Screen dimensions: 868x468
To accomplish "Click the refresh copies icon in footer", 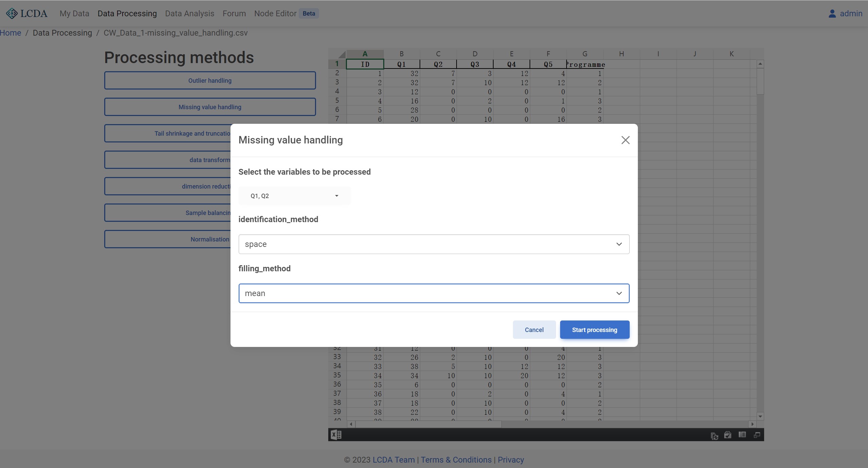I will click(x=714, y=436).
